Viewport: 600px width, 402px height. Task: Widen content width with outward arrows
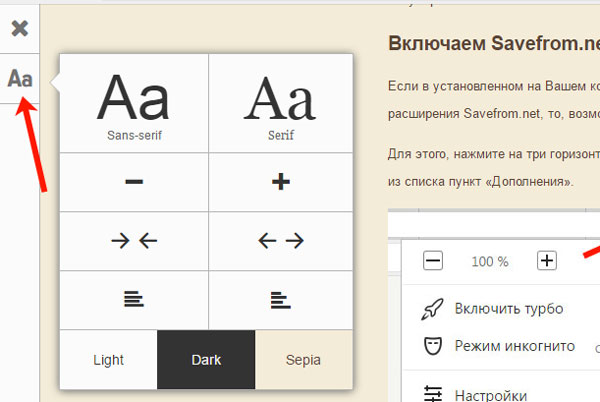(x=281, y=240)
